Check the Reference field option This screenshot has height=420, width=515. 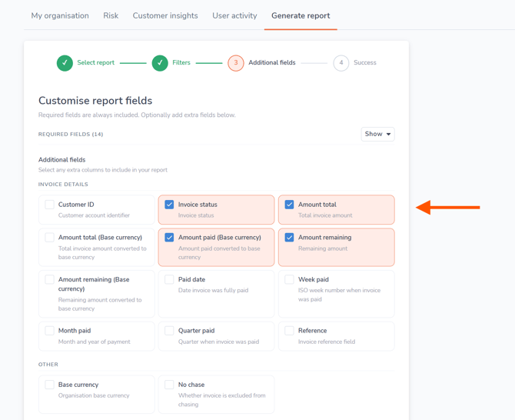(x=289, y=331)
